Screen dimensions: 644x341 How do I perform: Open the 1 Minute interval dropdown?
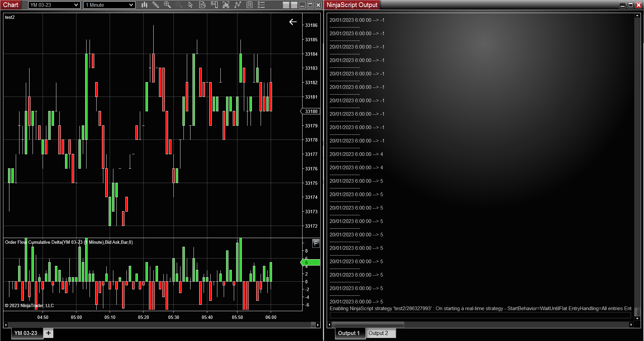109,5
